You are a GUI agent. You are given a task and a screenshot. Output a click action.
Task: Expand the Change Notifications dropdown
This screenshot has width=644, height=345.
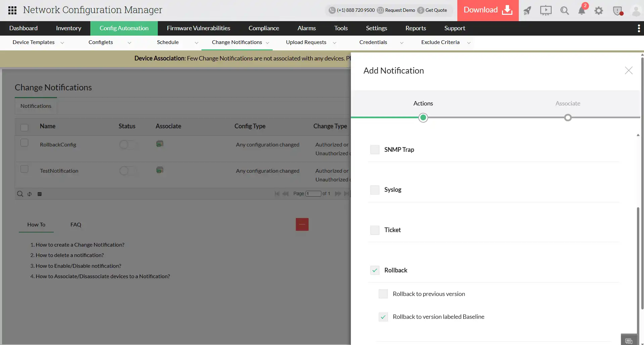pyautogui.click(x=268, y=43)
